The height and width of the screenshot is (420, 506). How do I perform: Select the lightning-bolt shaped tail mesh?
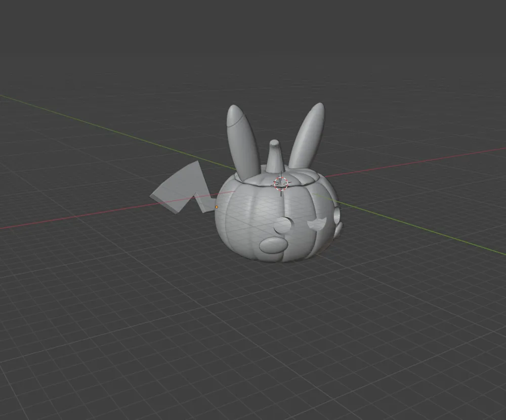183,188
